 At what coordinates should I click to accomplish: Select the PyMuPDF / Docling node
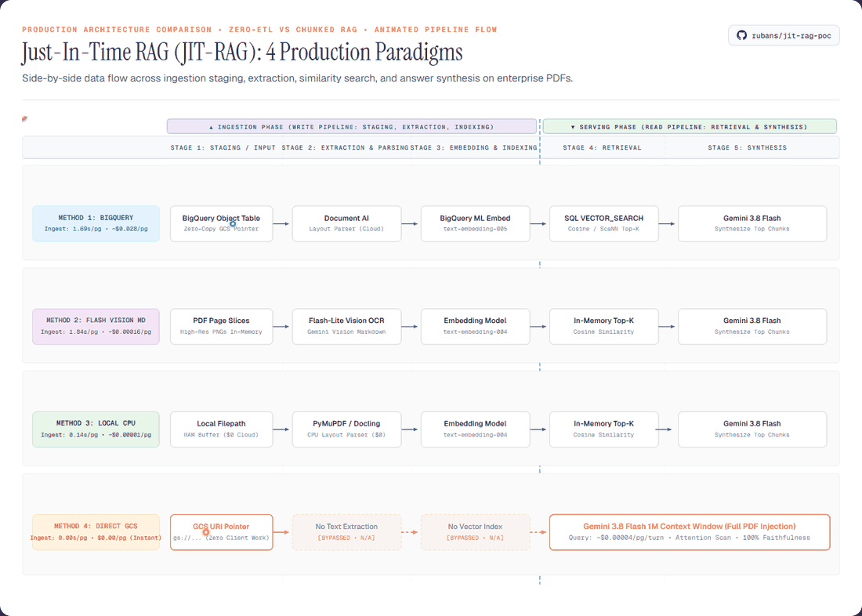pos(347,429)
